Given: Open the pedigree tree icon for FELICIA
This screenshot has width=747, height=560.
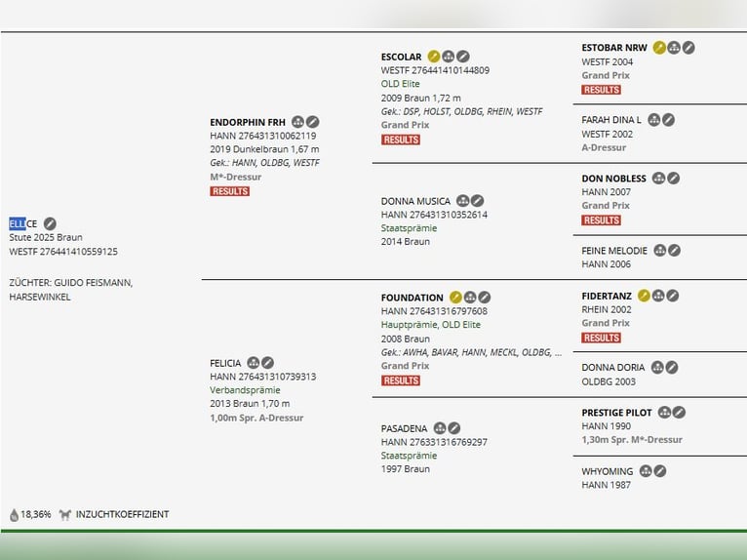Looking at the screenshot, I should pos(254,363).
